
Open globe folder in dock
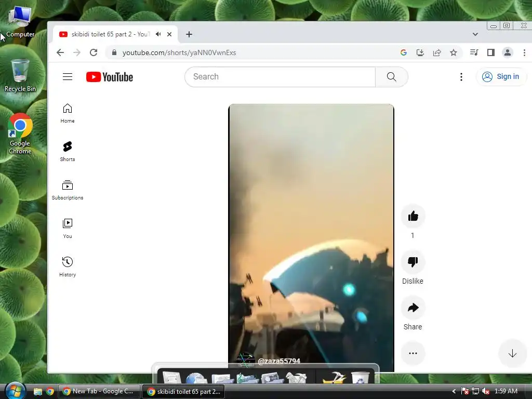(x=196, y=377)
